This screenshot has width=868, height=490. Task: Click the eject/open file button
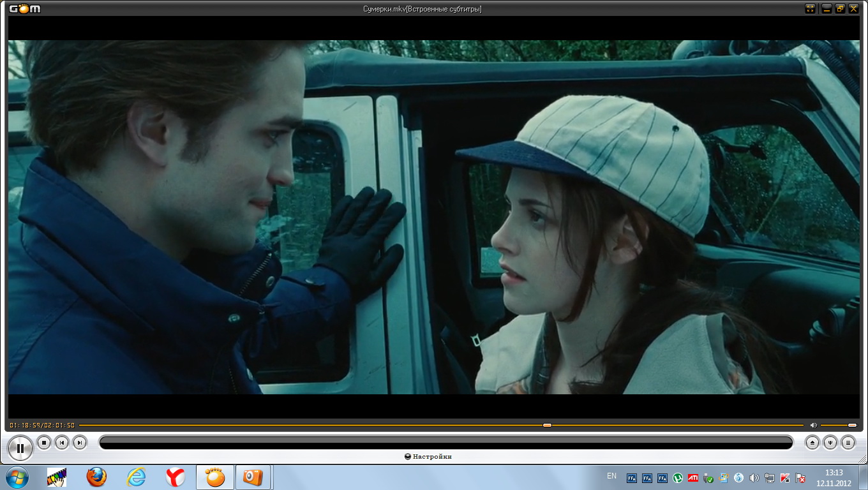[x=812, y=442]
